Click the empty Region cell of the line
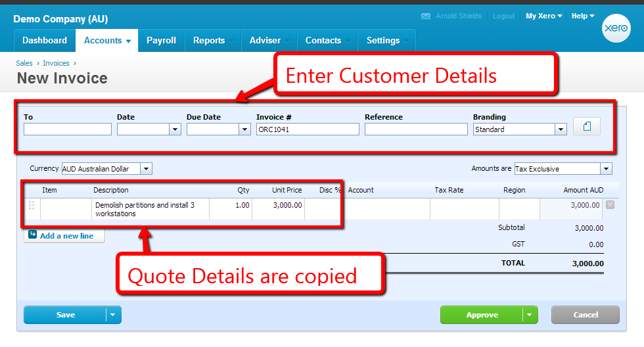644x347 pixels. tap(520, 209)
